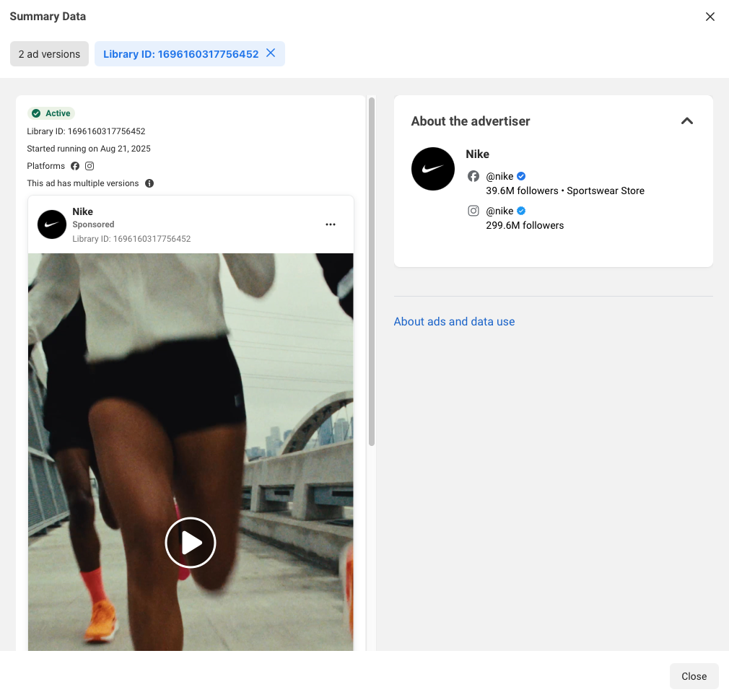Click the Nike name in ad header

pyautogui.click(x=83, y=211)
